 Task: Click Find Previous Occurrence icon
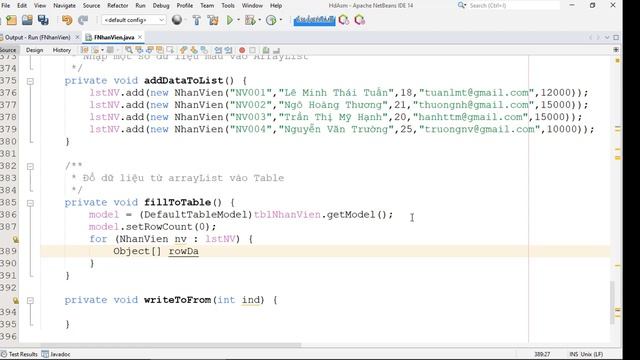[139, 50]
